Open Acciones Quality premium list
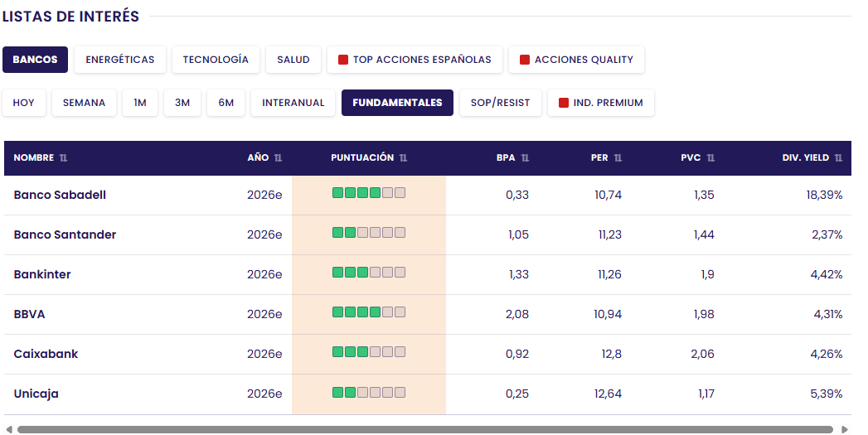 (576, 60)
